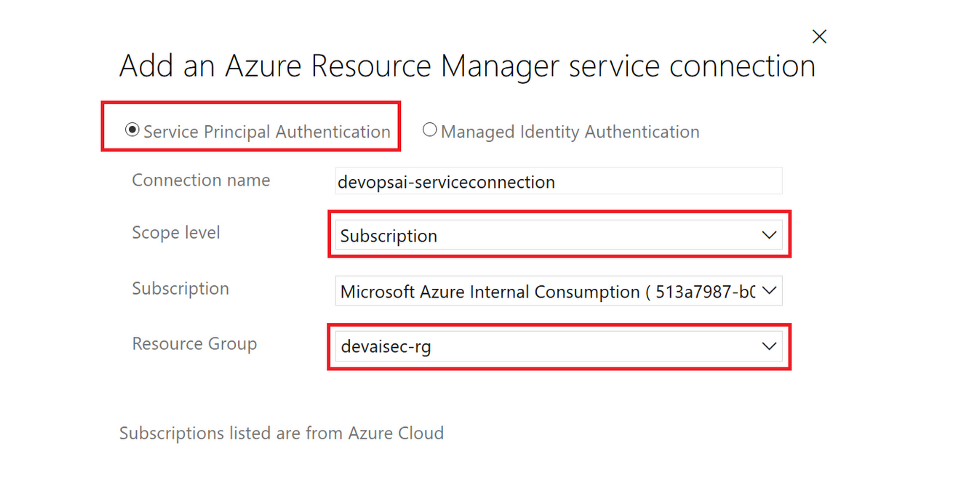Select Managed Identity Authentication radio button
This screenshot has height=493, width=955.
click(x=430, y=130)
